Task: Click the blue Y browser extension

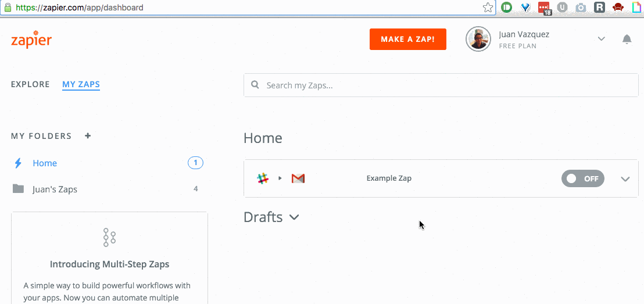Action: click(525, 8)
